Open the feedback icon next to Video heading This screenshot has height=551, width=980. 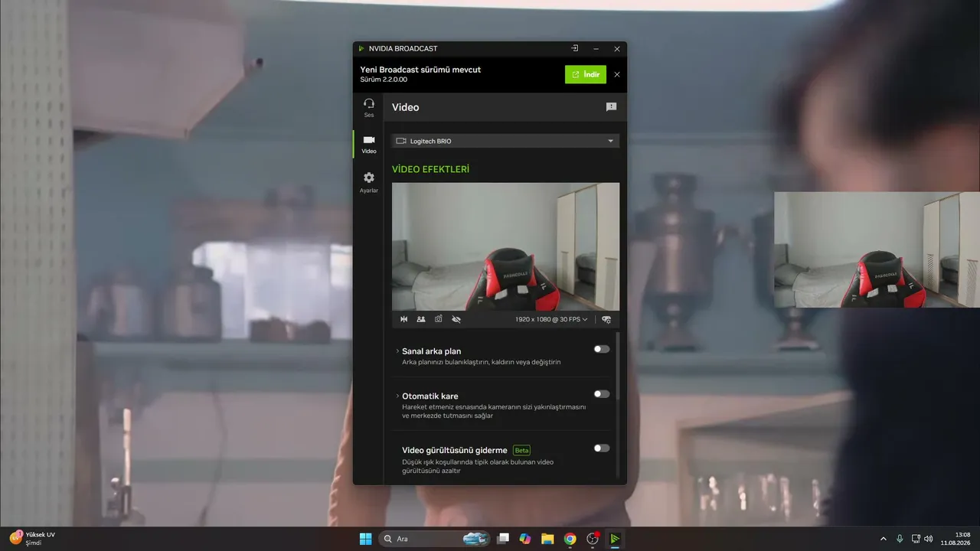[611, 107]
